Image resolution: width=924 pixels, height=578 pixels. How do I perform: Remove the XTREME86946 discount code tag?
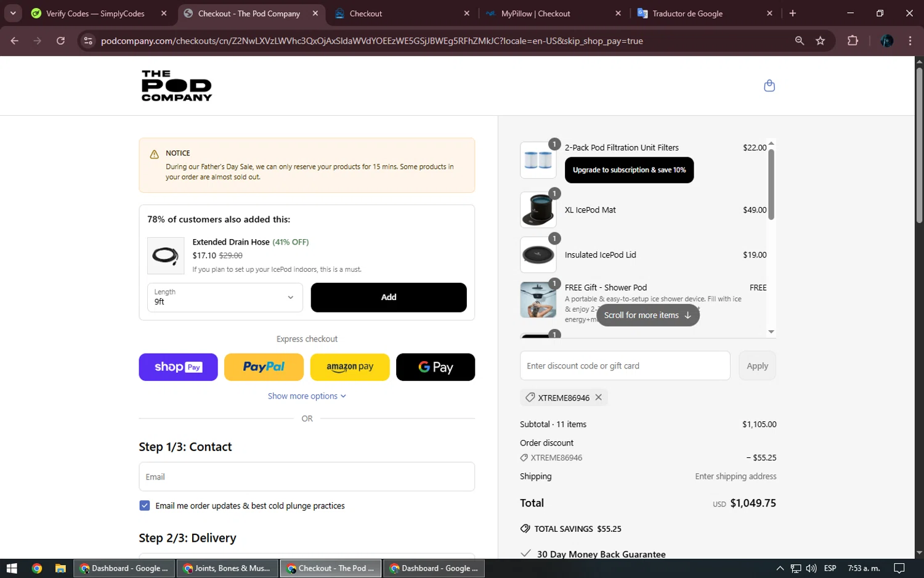(x=598, y=397)
